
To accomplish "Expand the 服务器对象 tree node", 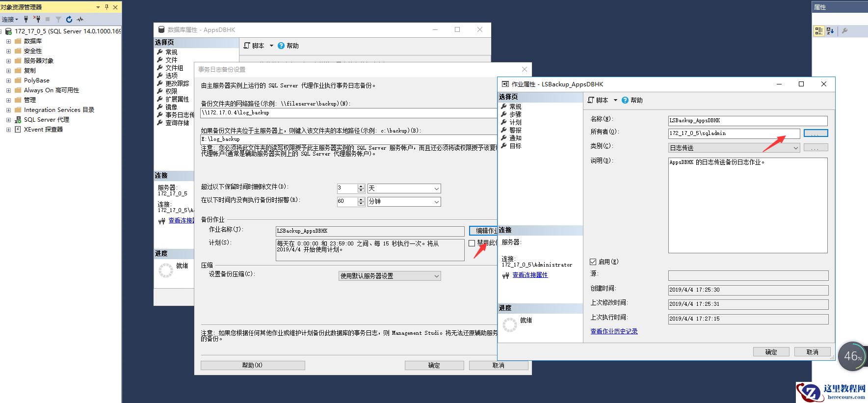I will [x=8, y=61].
